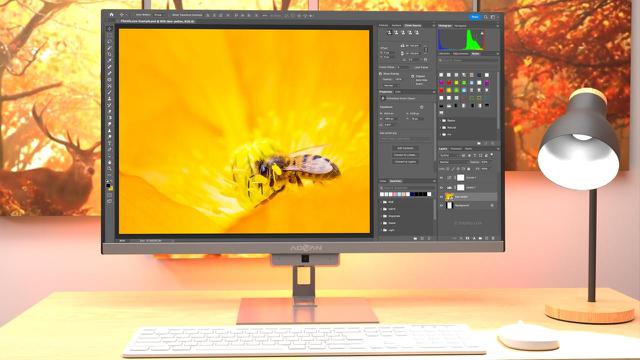The image size is (640, 360).
Task: Choose the cyan recent swatch
Action: coord(399,194)
